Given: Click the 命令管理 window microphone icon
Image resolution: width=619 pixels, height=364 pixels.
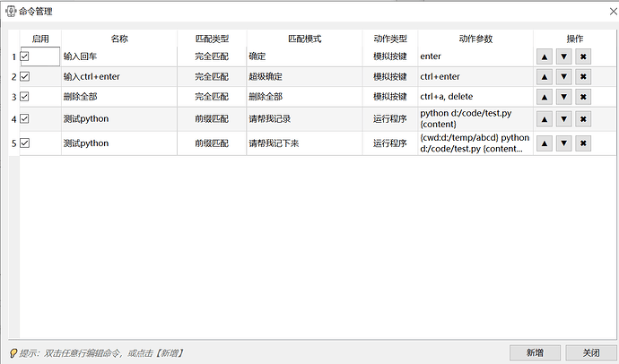Looking at the screenshot, I should click(11, 12).
